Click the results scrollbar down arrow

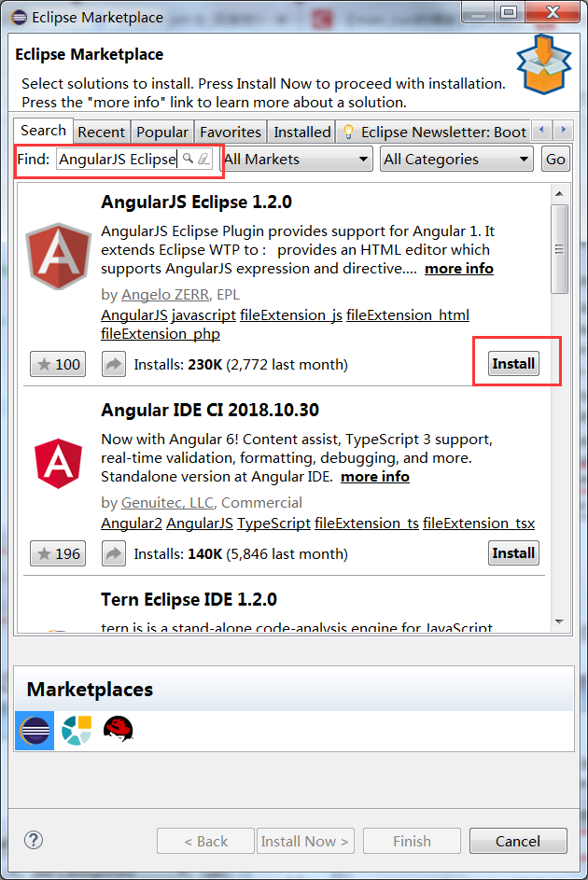pos(559,622)
